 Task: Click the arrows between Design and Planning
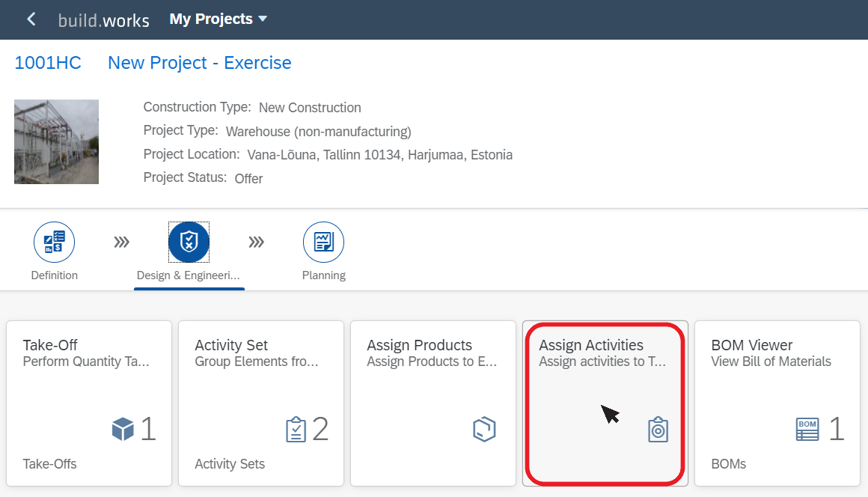point(257,242)
